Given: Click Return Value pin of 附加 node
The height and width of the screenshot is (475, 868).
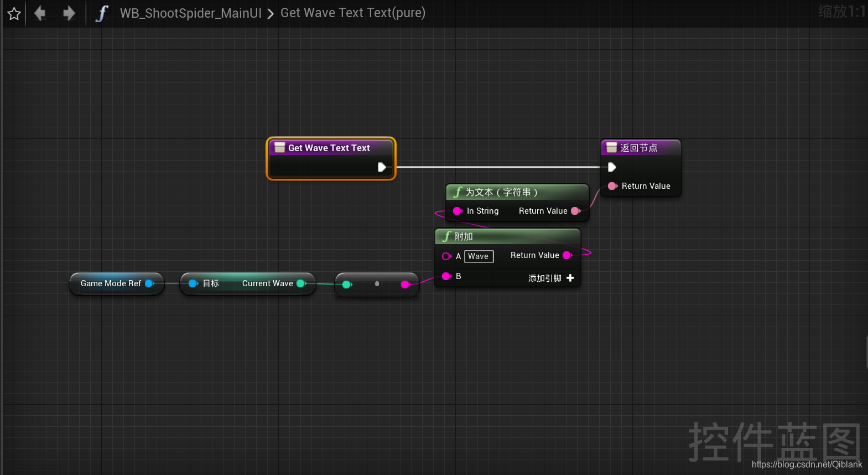Looking at the screenshot, I should coord(567,255).
